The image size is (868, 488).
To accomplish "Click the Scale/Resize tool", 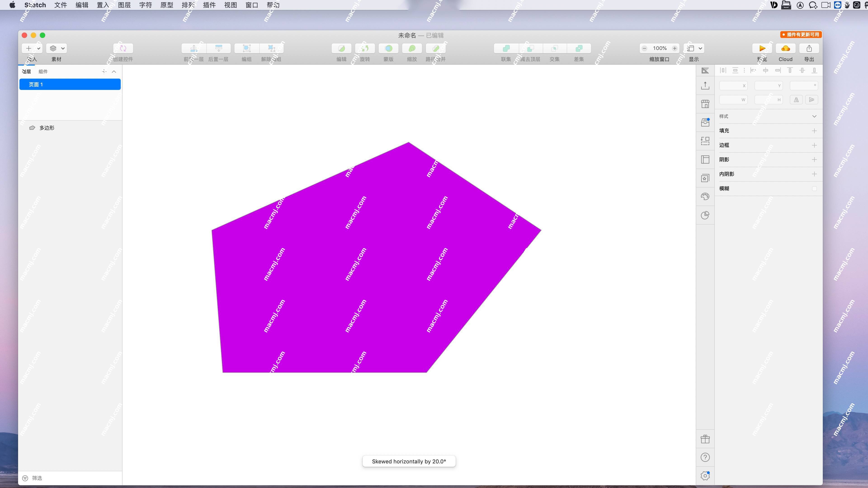I will [411, 48].
